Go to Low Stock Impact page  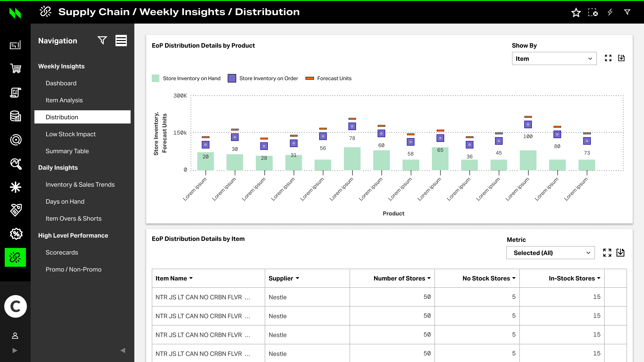point(70,134)
